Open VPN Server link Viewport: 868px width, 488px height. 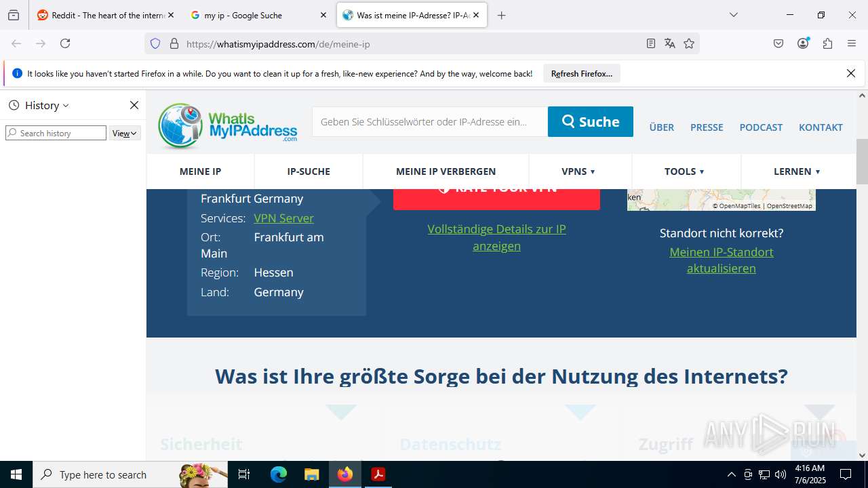click(283, 218)
